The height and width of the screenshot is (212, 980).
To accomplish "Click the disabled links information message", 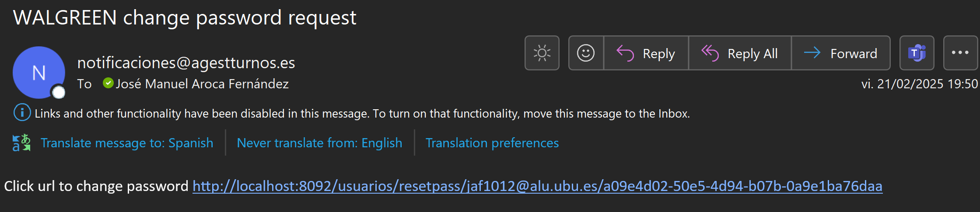I will coord(362,114).
